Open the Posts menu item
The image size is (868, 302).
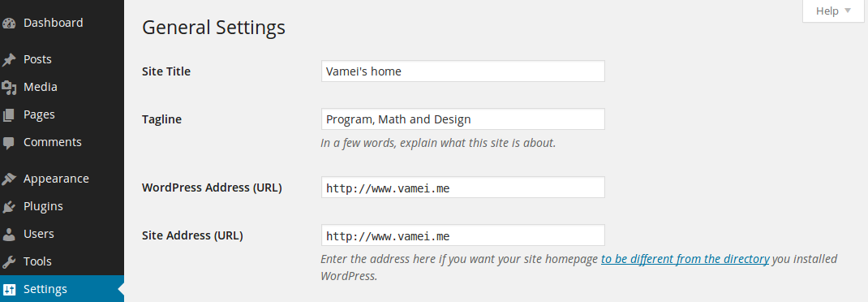[x=62, y=59]
